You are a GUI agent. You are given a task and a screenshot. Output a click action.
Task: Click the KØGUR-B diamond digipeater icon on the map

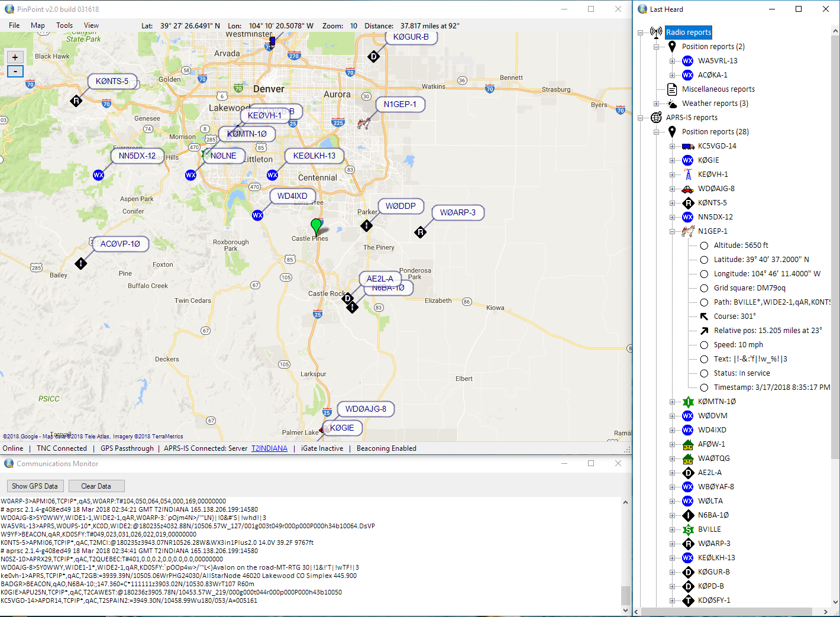click(x=373, y=57)
